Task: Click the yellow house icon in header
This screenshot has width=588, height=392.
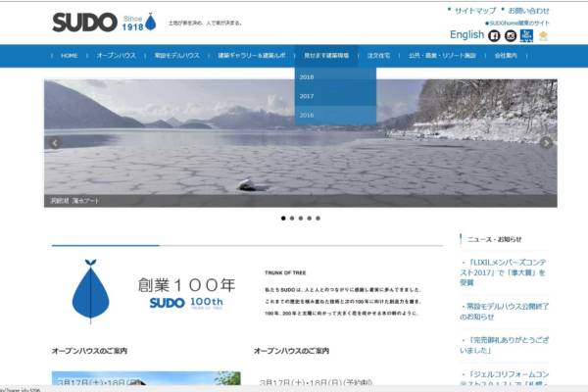Action: [543, 36]
